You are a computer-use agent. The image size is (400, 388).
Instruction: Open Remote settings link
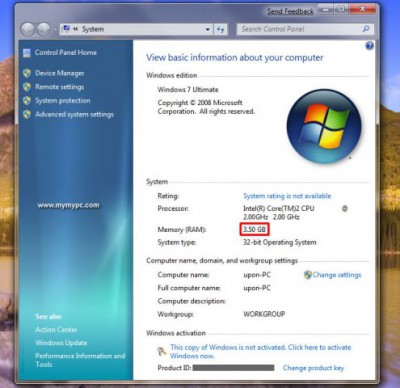coord(60,87)
